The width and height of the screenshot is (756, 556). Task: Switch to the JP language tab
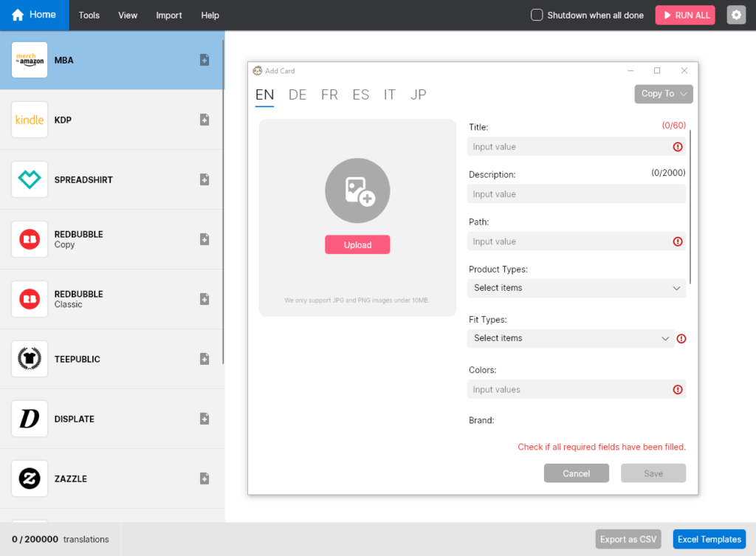[x=418, y=95]
